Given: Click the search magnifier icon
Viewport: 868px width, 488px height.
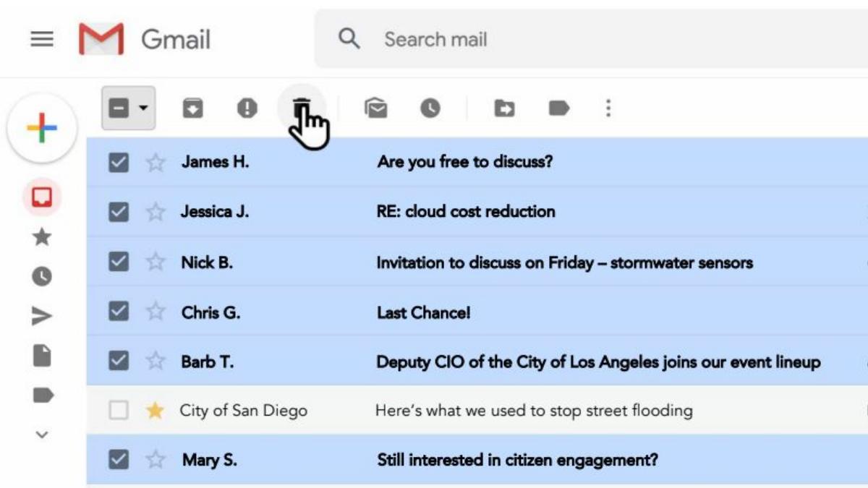Looking at the screenshot, I should point(349,39).
